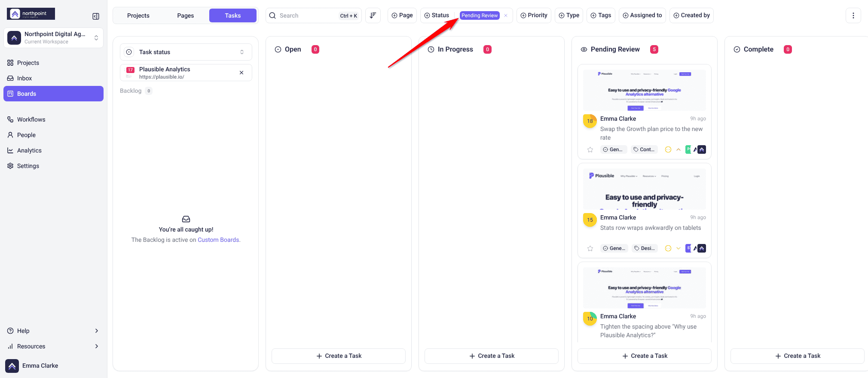Open the Task status dropdown
The height and width of the screenshot is (378, 868).
click(186, 52)
